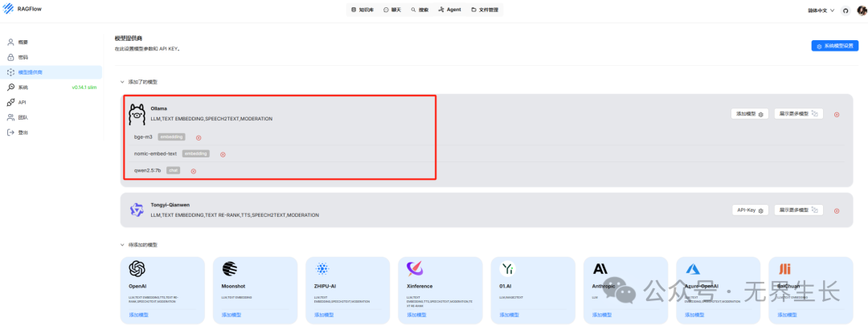Click the v0.14.1 slim version label
Screen dimensions: 868x326
pos(84,88)
